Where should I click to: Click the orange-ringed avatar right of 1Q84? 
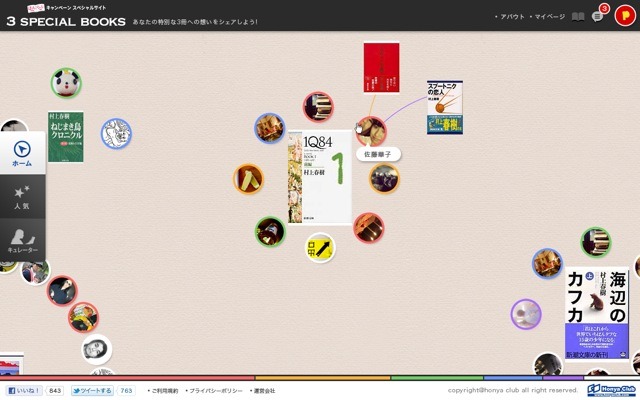point(384,178)
